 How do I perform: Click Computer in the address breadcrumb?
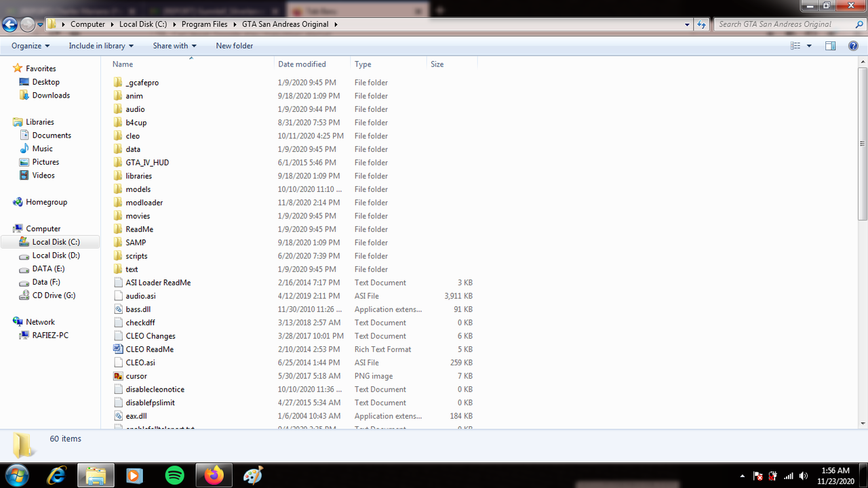(x=88, y=24)
